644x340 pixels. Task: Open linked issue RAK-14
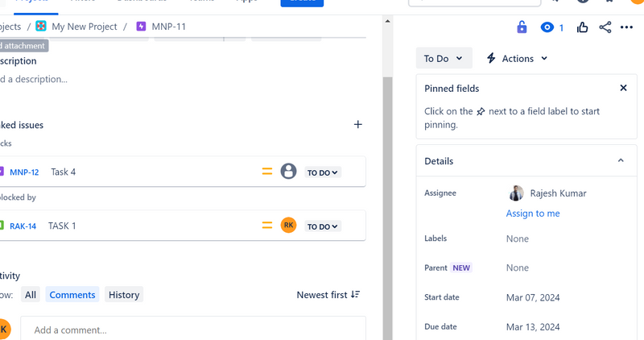(x=23, y=226)
